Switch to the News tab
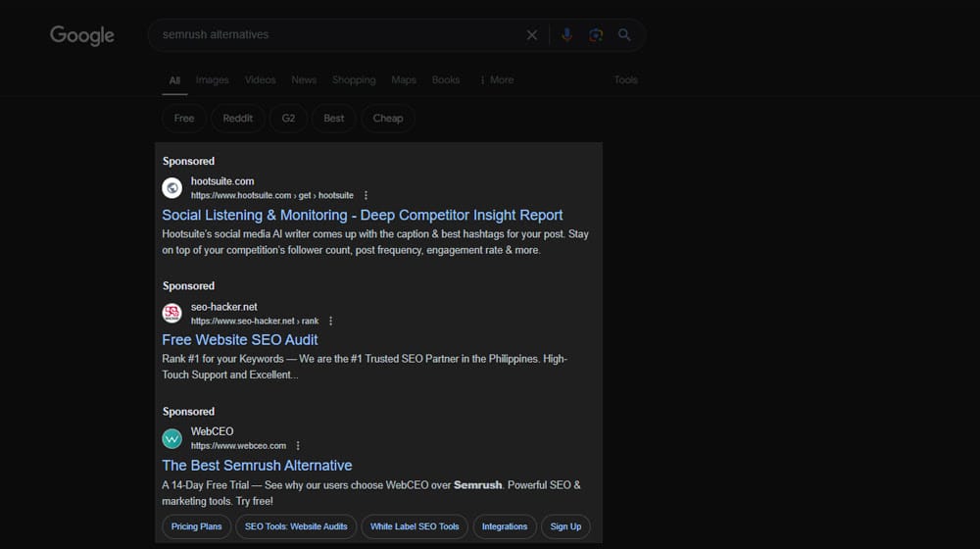This screenshot has width=980, height=549. tap(304, 80)
